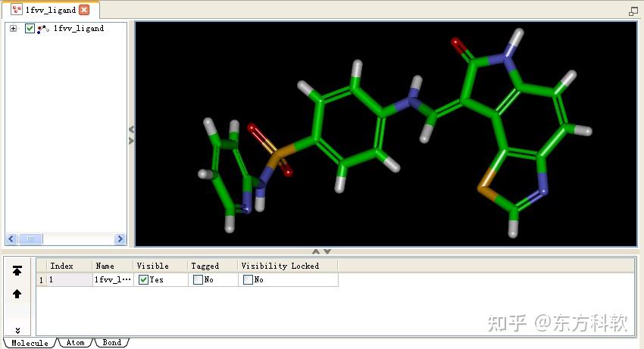Check the Visibility Locked No checkbox
This screenshot has height=349, width=644.
click(248, 279)
